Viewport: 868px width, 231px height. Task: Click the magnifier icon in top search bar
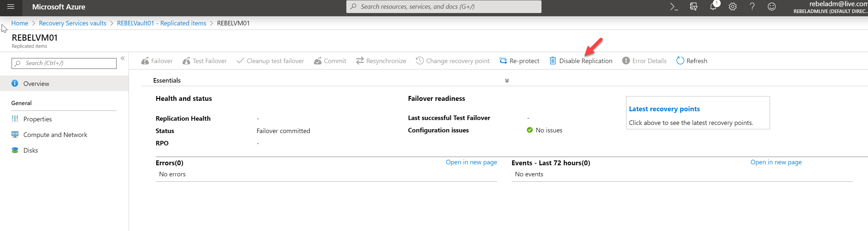point(353,7)
